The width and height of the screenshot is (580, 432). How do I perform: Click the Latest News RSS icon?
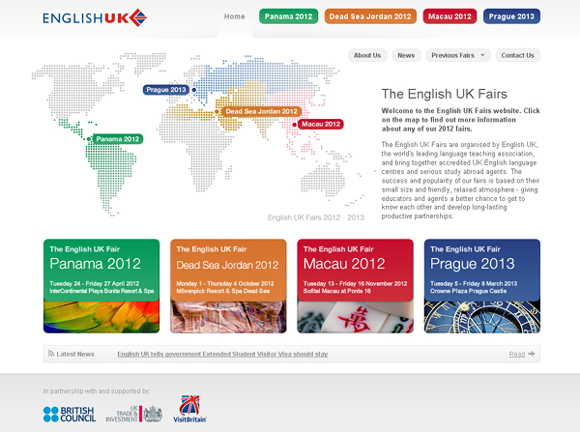pos(51,354)
